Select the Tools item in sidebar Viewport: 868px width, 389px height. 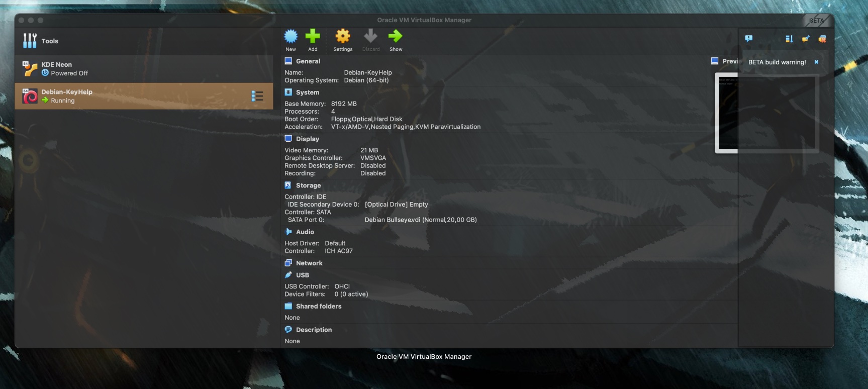pyautogui.click(x=50, y=41)
